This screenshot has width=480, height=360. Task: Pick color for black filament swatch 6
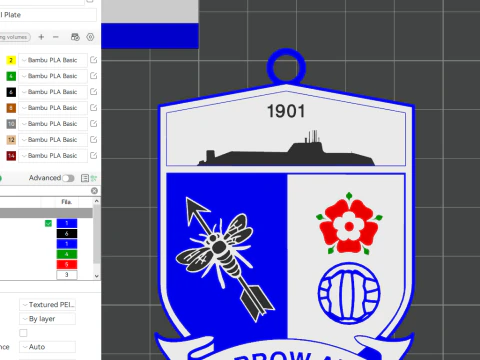tap(11, 92)
